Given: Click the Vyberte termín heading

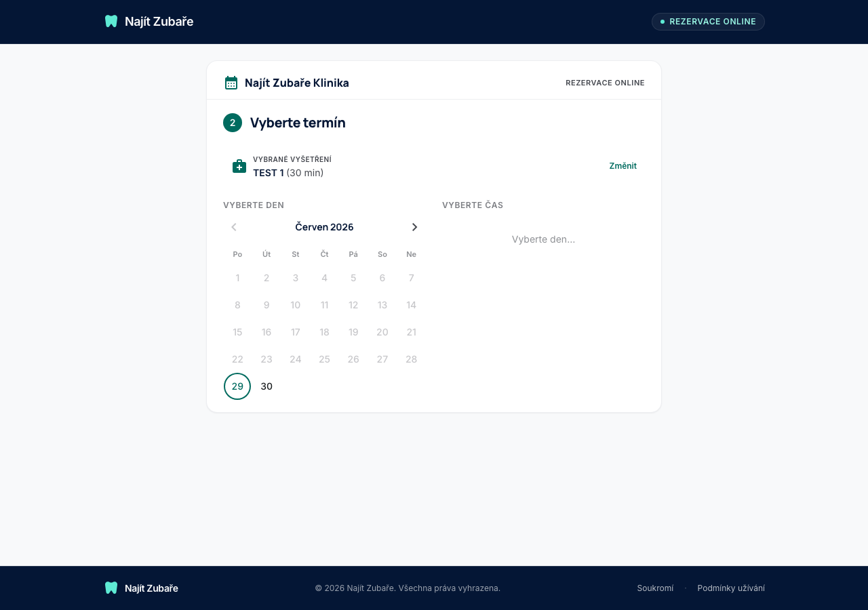Looking at the screenshot, I should (x=298, y=123).
